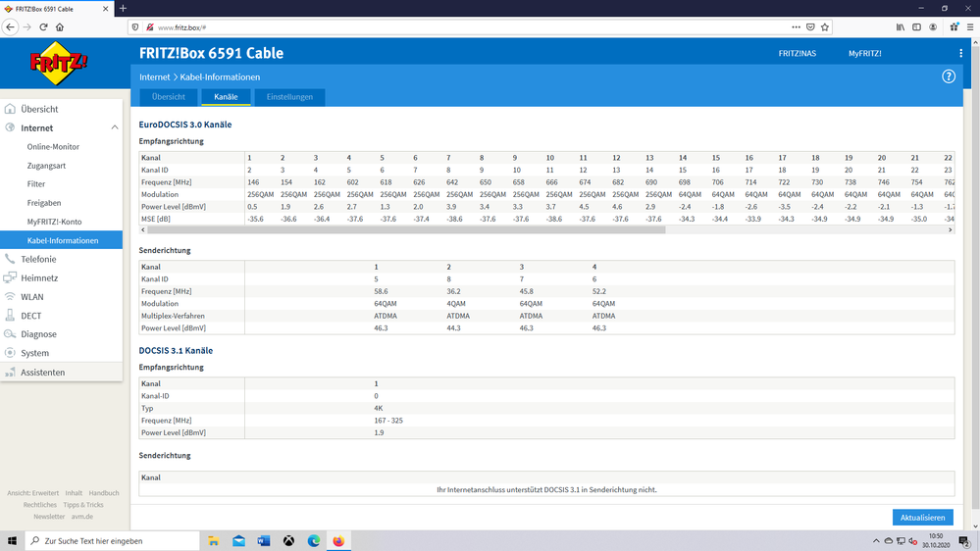The image size is (980, 551).
Task: Open Freigaben menu entry
Action: point(44,203)
